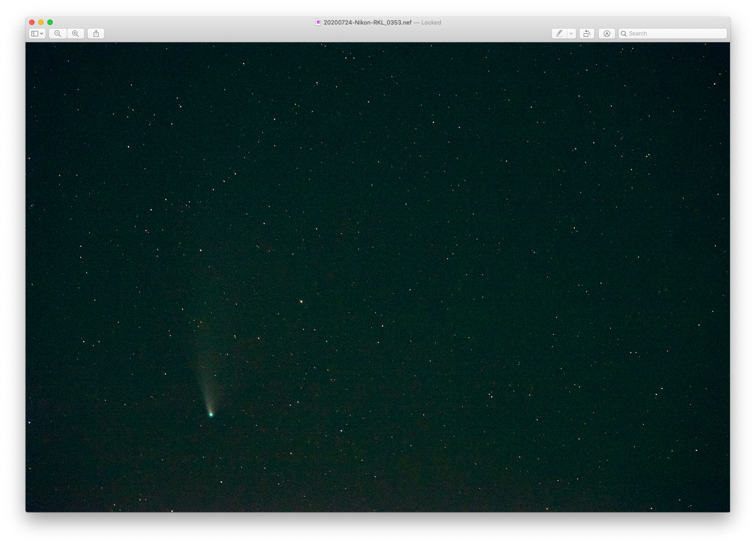Rotate the image with Rotate button
This screenshot has height=546, width=756.
tap(587, 34)
